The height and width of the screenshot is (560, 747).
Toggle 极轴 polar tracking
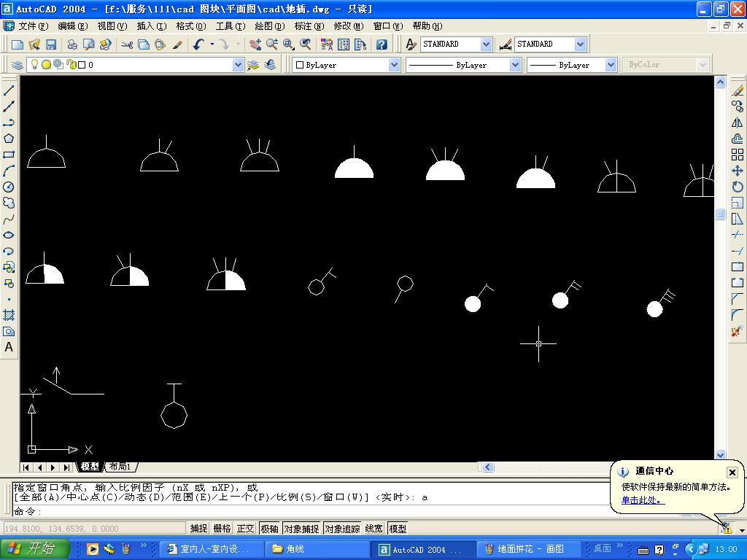[x=269, y=529]
